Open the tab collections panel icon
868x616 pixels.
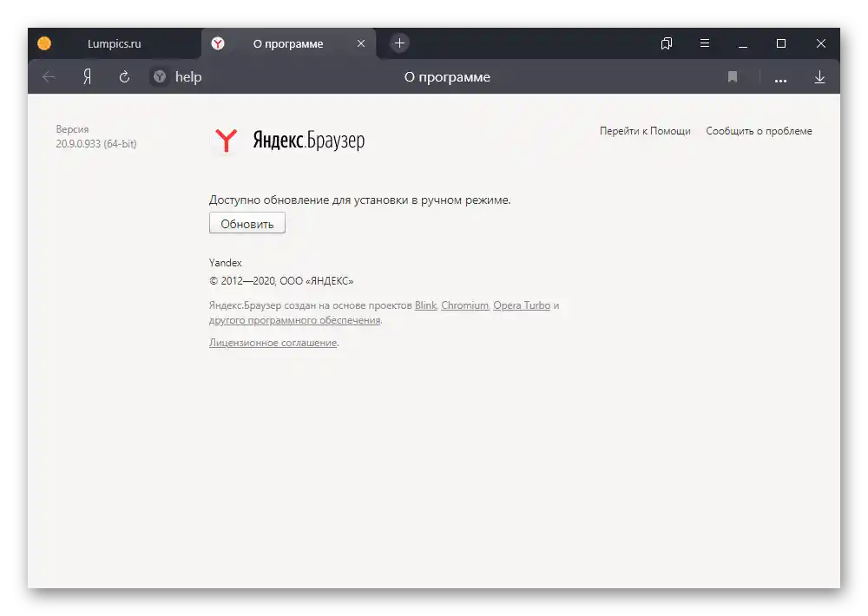[667, 43]
